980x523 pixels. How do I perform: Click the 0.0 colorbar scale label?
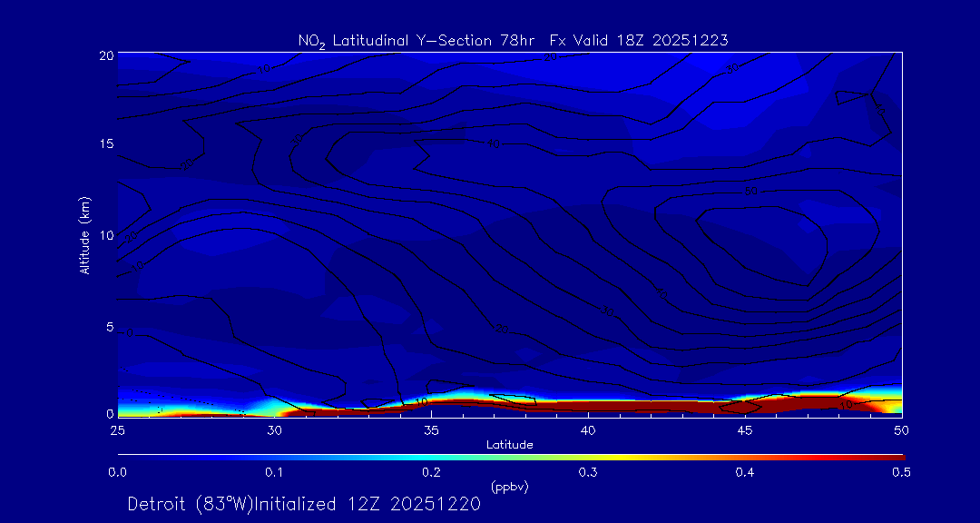[x=117, y=472]
